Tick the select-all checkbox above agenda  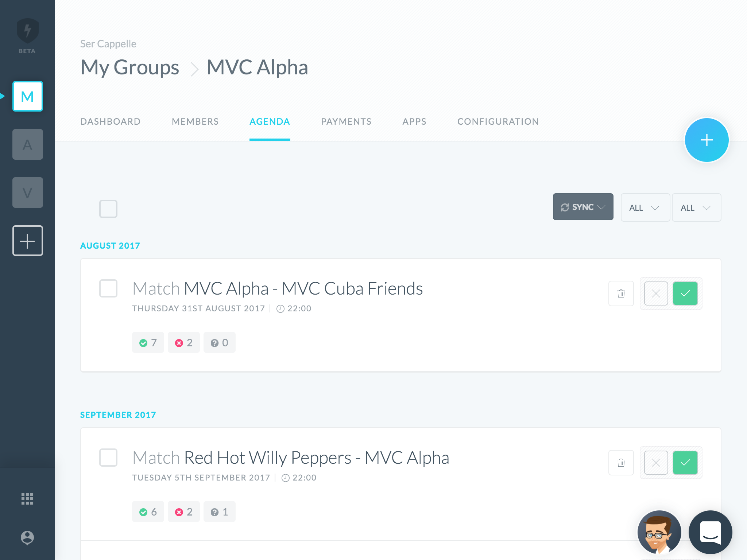click(x=108, y=209)
